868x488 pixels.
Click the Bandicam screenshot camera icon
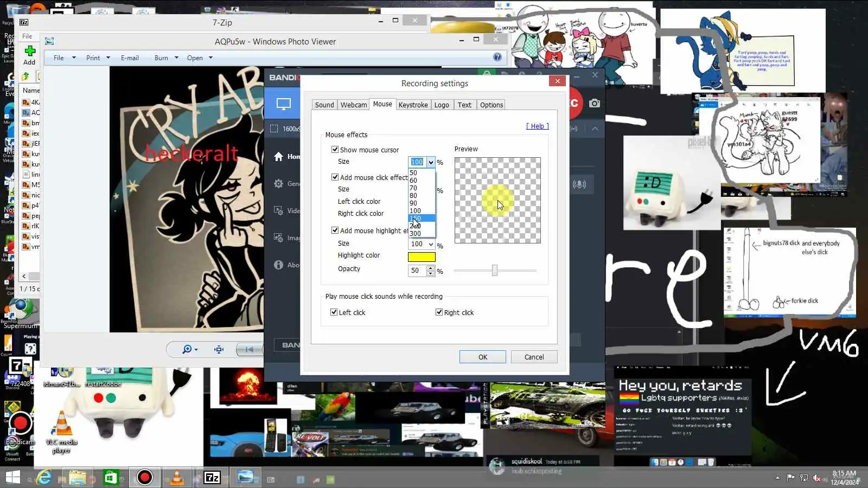point(595,103)
